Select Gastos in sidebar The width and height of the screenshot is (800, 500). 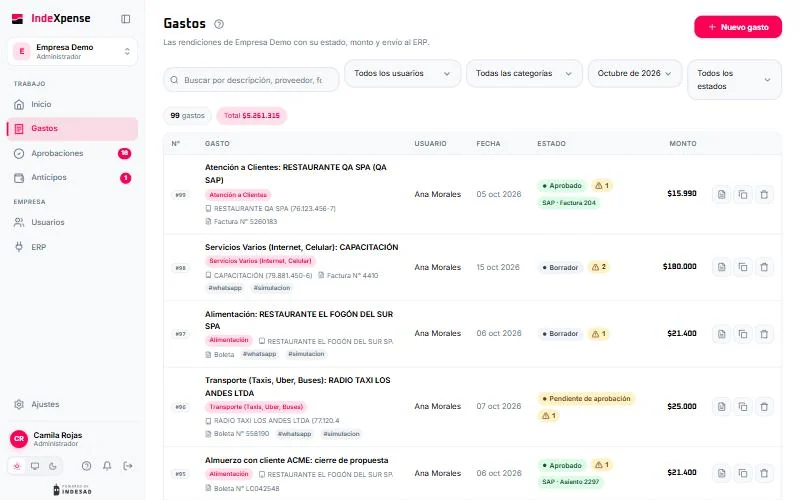pos(72,129)
